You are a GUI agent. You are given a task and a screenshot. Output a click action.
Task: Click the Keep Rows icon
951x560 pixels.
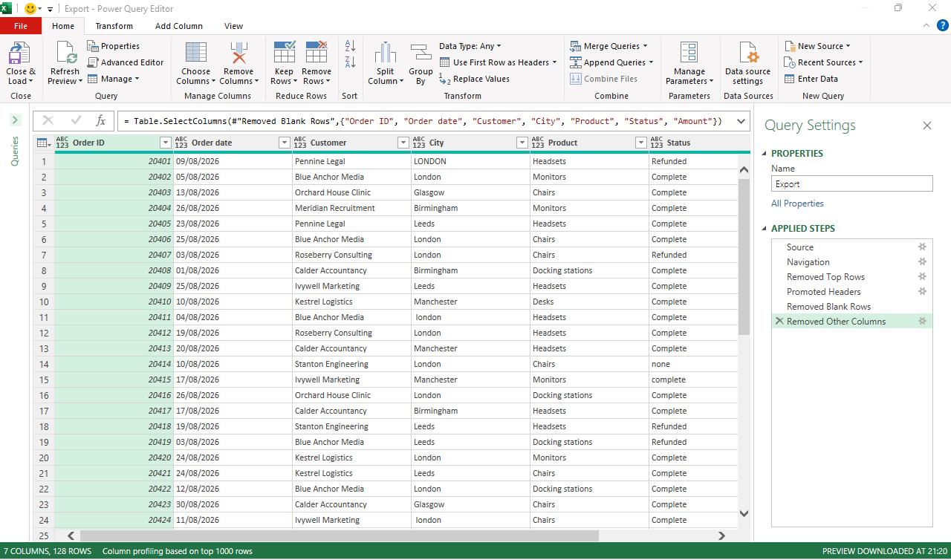click(x=285, y=53)
